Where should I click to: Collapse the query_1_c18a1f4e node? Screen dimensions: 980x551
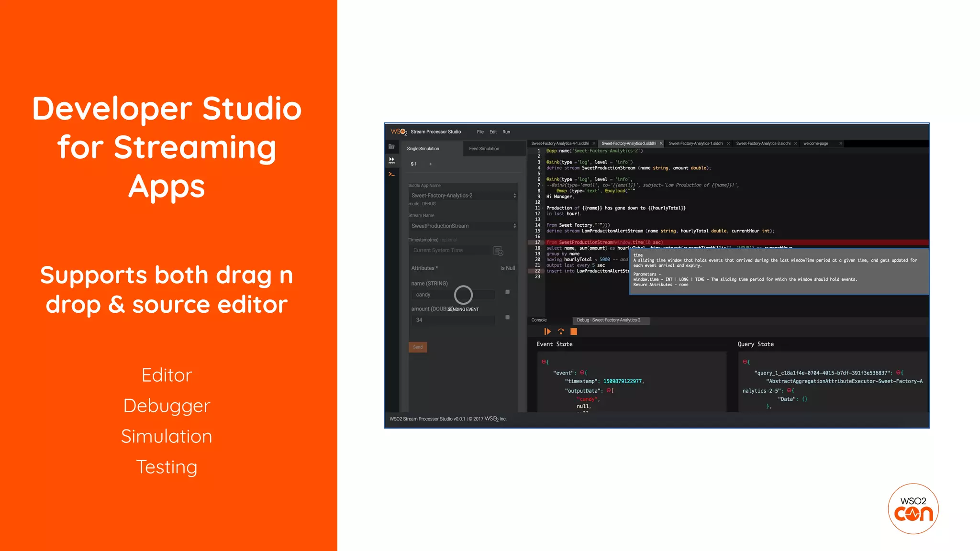pyautogui.click(x=898, y=373)
